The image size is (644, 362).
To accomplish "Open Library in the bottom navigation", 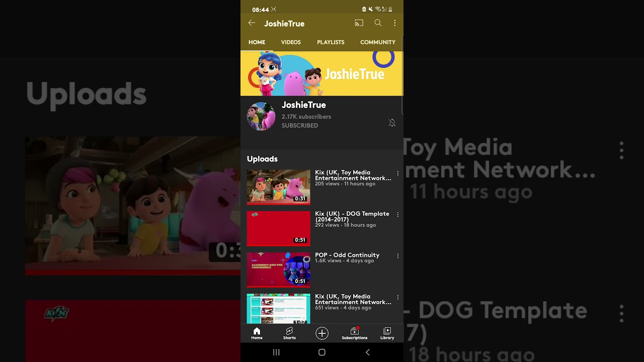I will [387, 333].
